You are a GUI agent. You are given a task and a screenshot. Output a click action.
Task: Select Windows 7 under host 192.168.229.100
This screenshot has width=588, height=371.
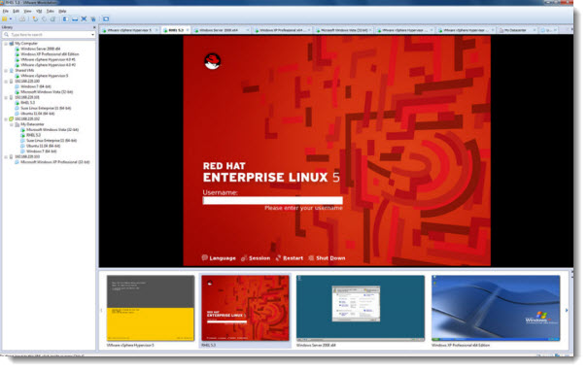coord(36,86)
